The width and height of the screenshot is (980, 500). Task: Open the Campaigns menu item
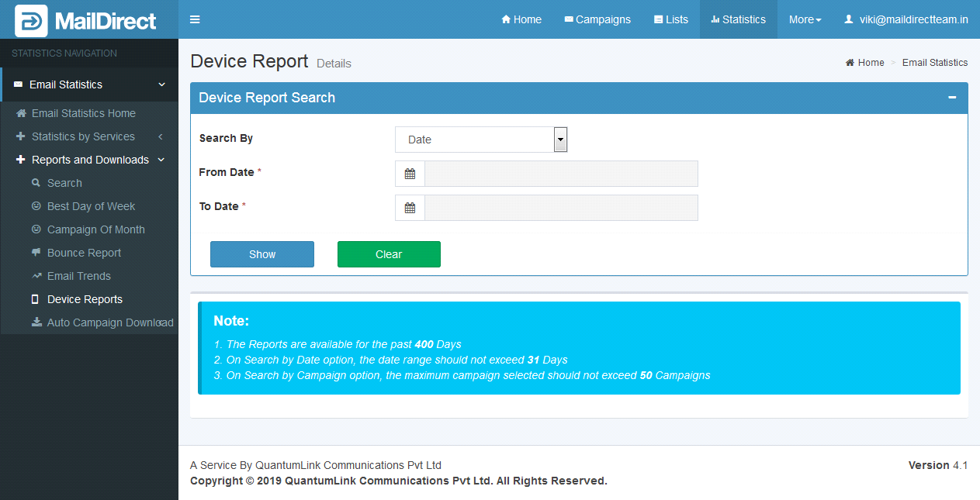[x=597, y=19]
